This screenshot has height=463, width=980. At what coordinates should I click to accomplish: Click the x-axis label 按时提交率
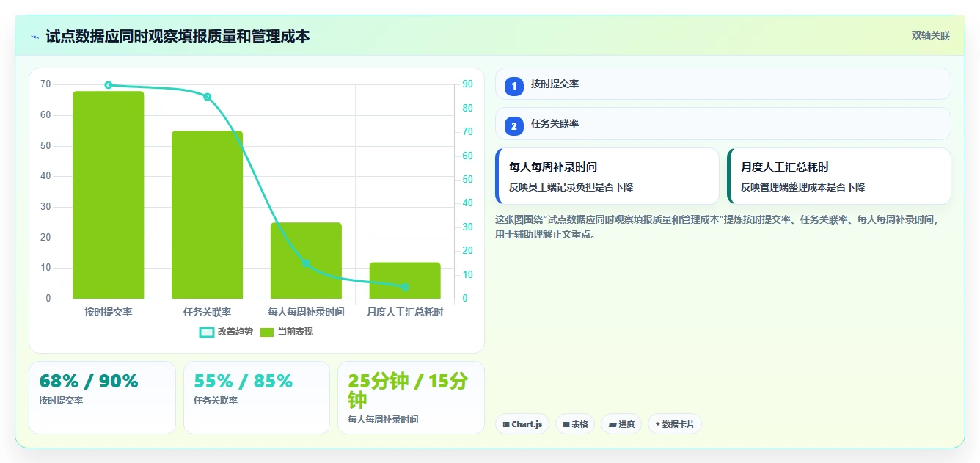click(109, 312)
